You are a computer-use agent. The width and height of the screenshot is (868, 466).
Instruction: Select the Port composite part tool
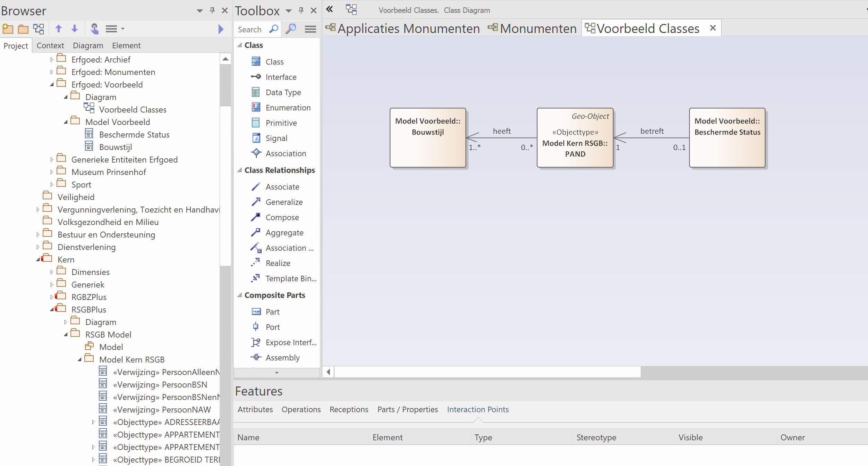point(272,327)
